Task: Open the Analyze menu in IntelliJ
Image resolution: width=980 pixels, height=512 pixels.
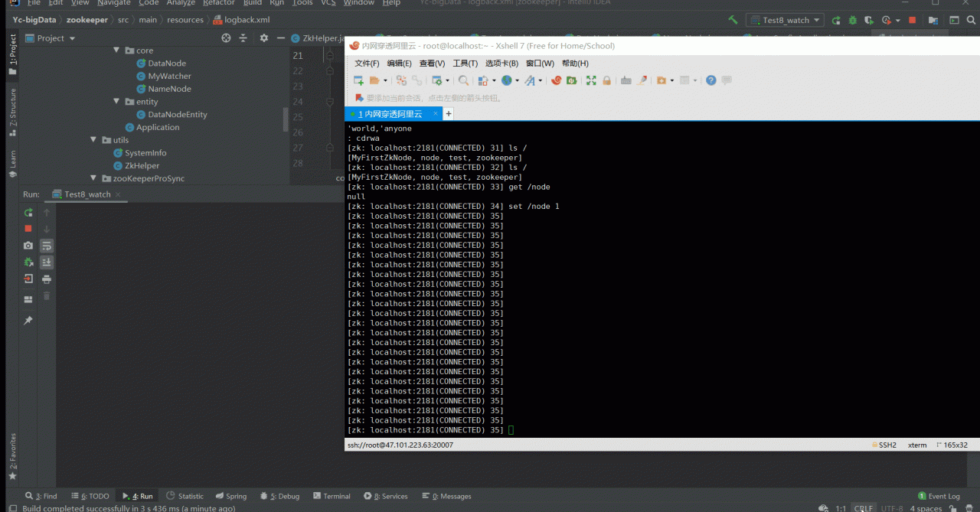Action: coord(181,3)
